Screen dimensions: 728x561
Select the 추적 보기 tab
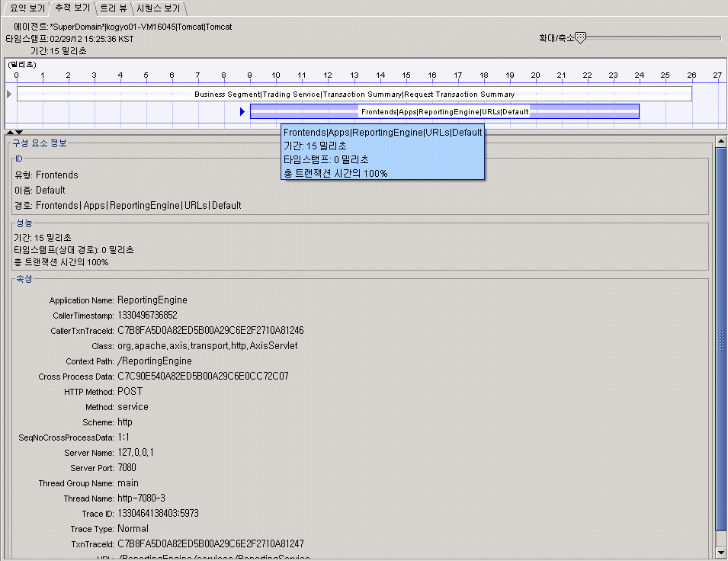(72, 8)
